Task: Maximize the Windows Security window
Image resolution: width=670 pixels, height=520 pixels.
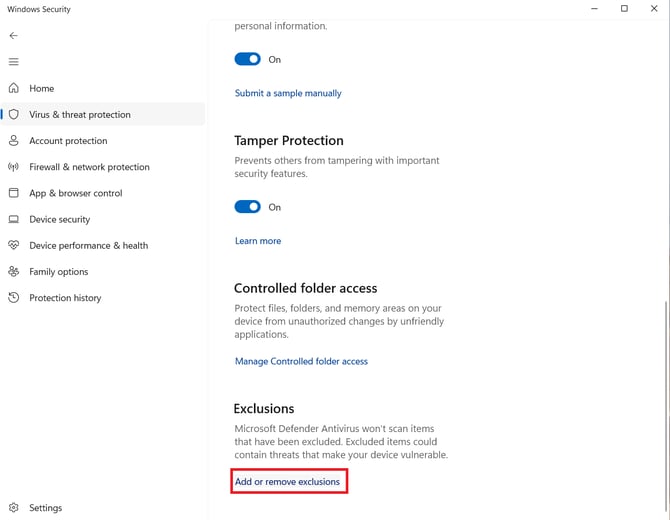Action: [x=624, y=8]
